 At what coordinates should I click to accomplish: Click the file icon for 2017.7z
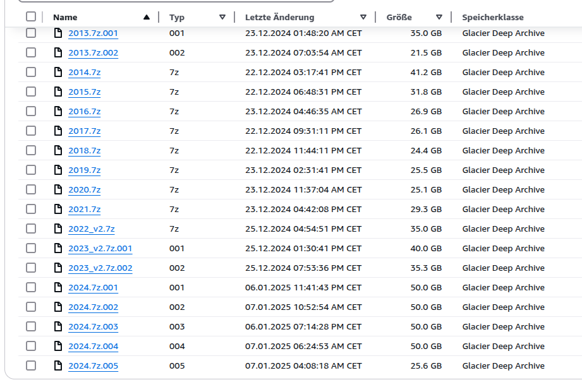tap(58, 131)
